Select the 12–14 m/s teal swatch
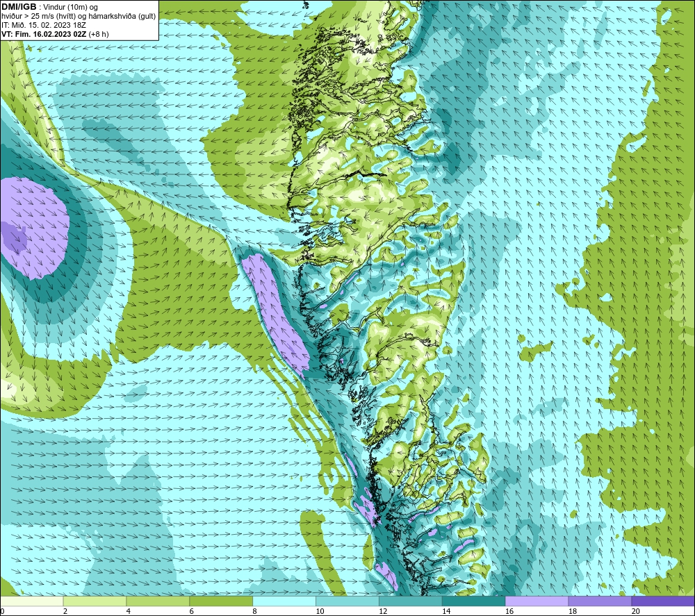Image resolution: width=695 pixels, height=616 pixels. click(411, 601)
